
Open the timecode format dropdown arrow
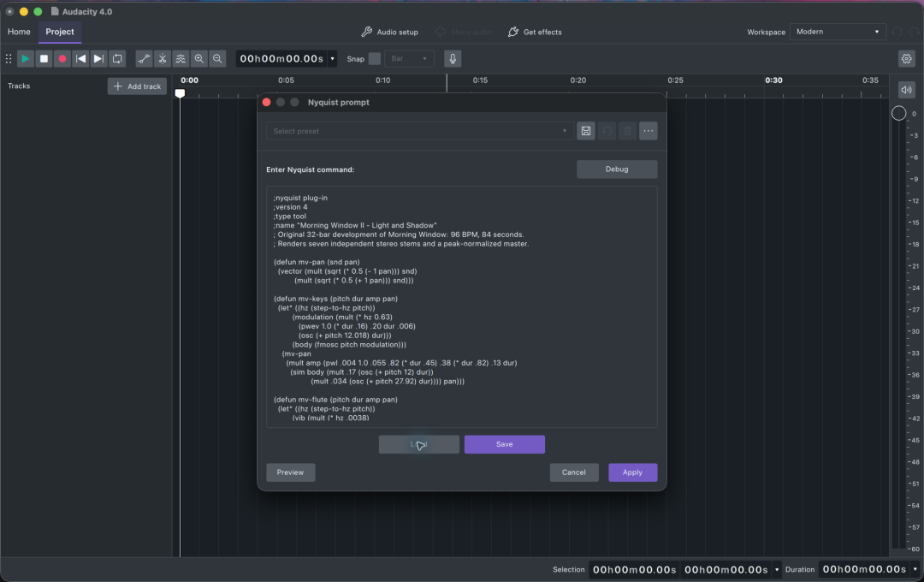coord(332,58)
